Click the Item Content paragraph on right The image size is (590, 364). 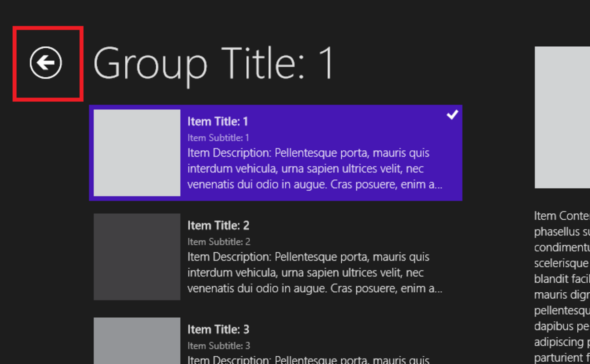[562, 286]
